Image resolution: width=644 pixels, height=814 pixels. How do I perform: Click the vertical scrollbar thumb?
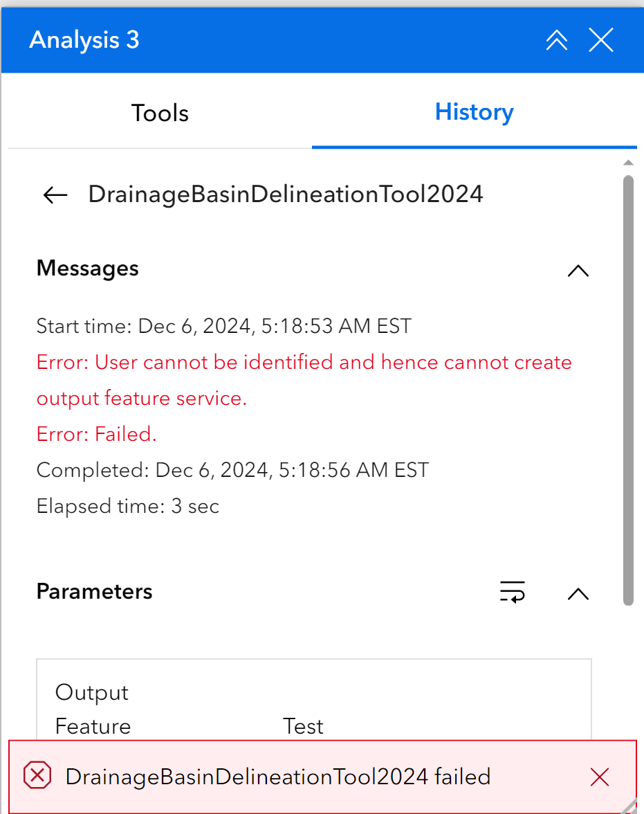[x=628, y=388]
